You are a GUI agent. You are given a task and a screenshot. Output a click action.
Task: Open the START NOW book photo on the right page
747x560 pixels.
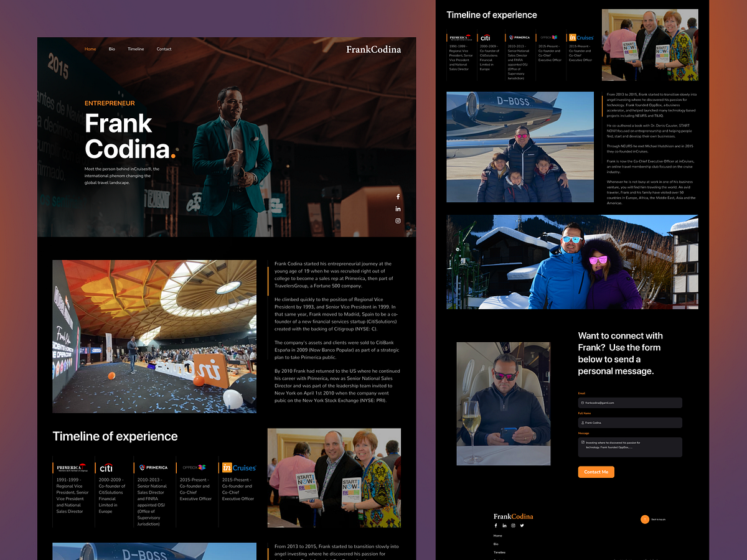click(650, 45)
